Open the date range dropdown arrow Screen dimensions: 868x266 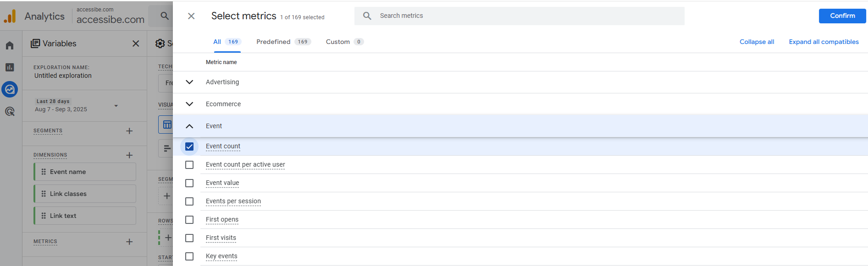[116, 106]
